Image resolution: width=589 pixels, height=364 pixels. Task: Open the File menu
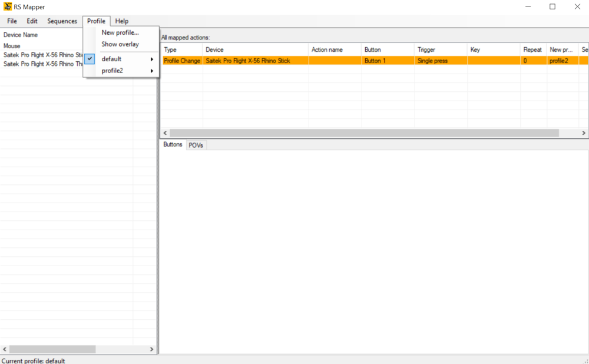(x=12, y=21)
